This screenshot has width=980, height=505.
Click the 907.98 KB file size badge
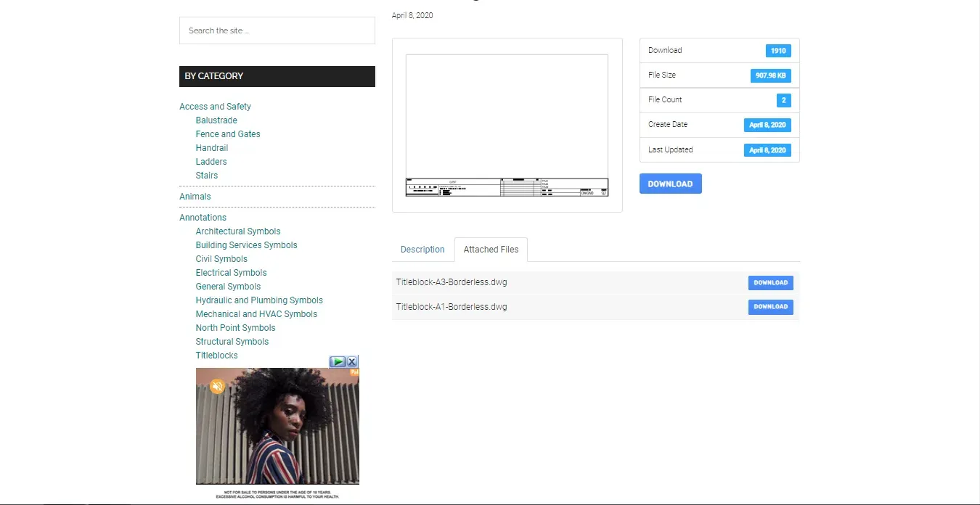[x=771, y=75]
